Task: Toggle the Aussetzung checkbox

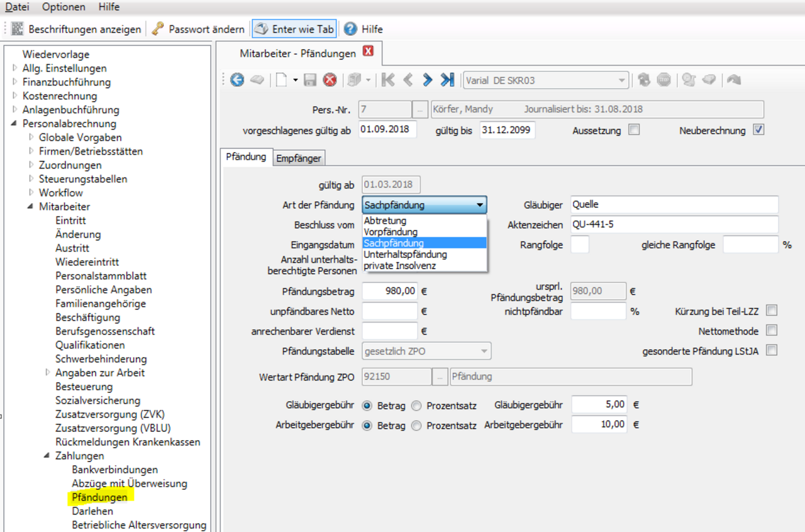Action: tap(635, 130)
